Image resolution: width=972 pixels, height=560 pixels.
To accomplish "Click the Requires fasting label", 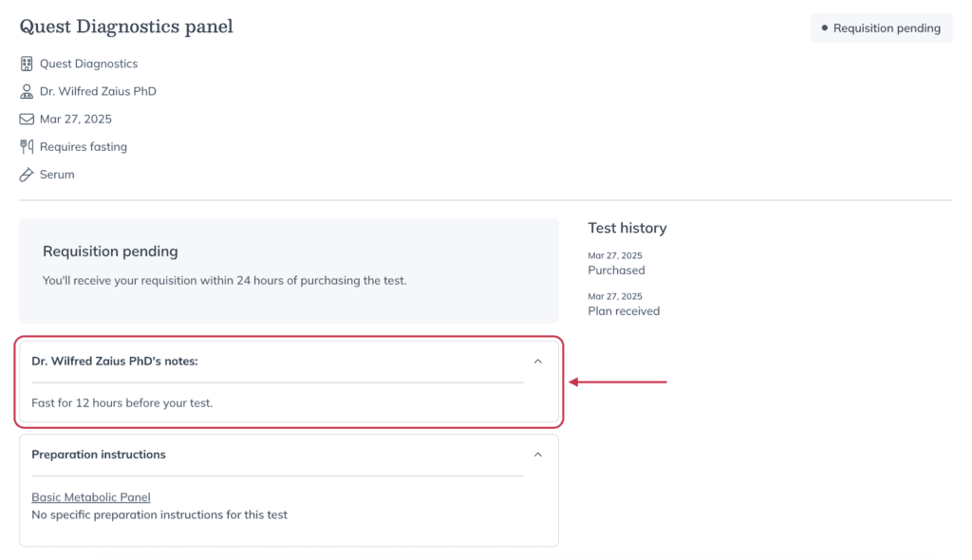I will pyautogui.click(x=84, y=146).
